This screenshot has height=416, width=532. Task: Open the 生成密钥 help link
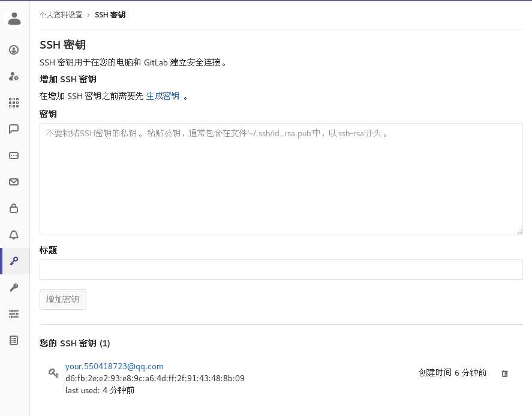[x=163, y=96]
